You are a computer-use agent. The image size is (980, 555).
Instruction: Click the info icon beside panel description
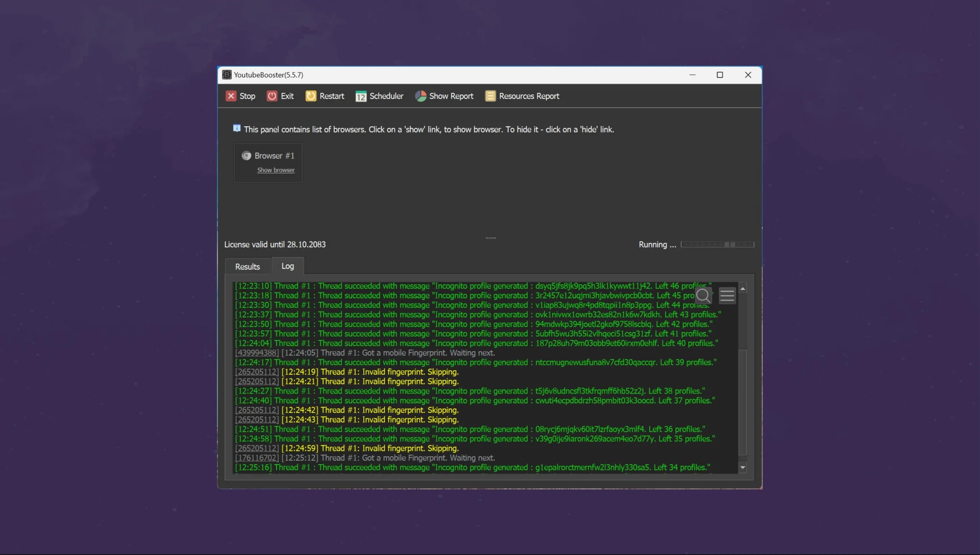237,128
